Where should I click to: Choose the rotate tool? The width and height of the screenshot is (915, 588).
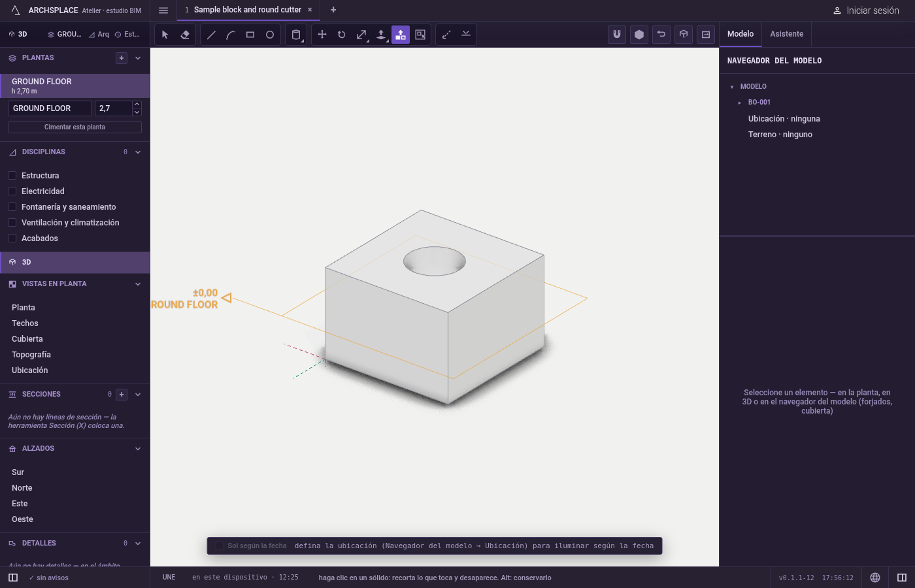(x=342, y=35)
